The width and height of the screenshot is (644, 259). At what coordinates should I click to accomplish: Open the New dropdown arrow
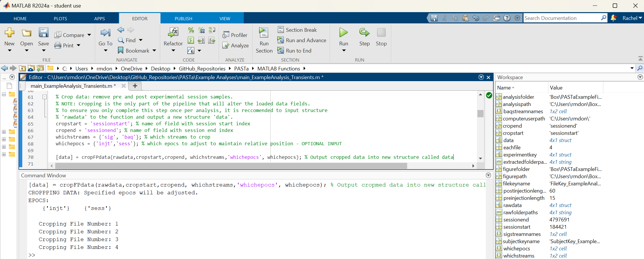pyautogui.click(x=9, y=51)
